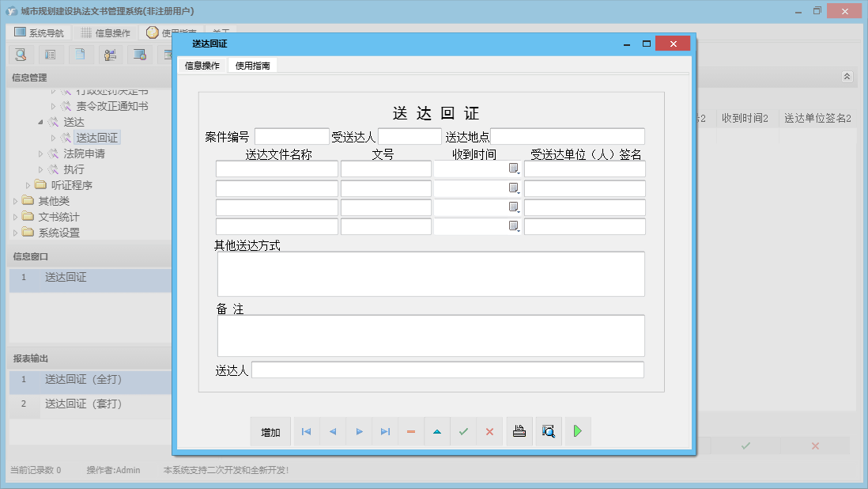Click the 增加 button to add a record
The width and height of the screenshot is (868, 489).
[270, 431]
